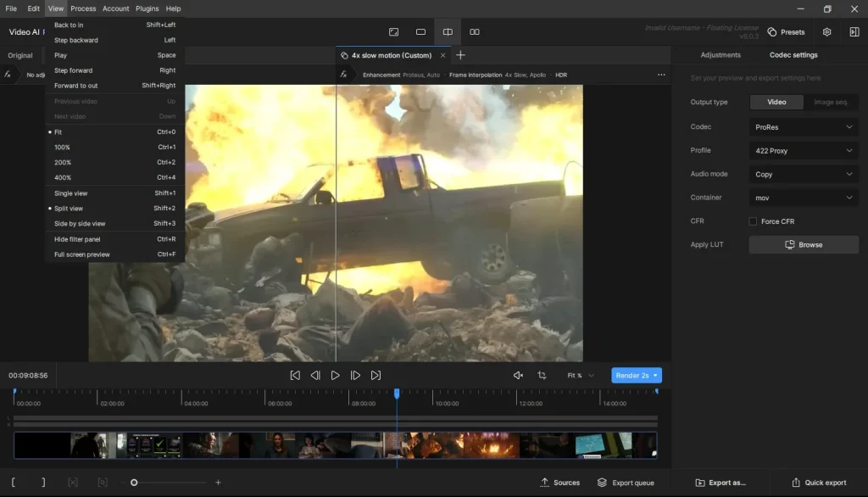Screen dimensions: 868x497
Task: Open the Container dropdown showing mov
Action: 804,198
